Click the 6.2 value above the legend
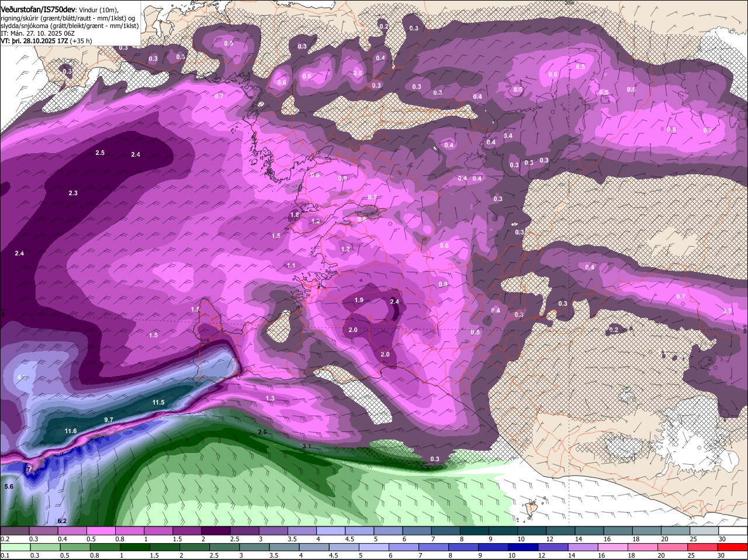This screenshot has width=748, height=560. [62, 521]
